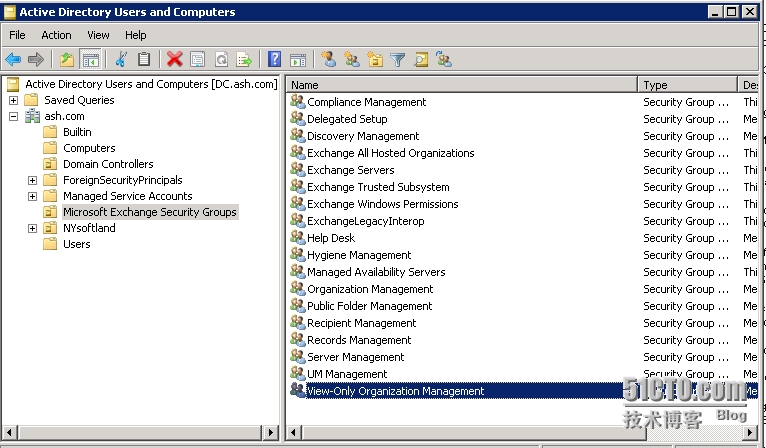
Task: Expand the Saved Queries node
Action: (14, 100)
